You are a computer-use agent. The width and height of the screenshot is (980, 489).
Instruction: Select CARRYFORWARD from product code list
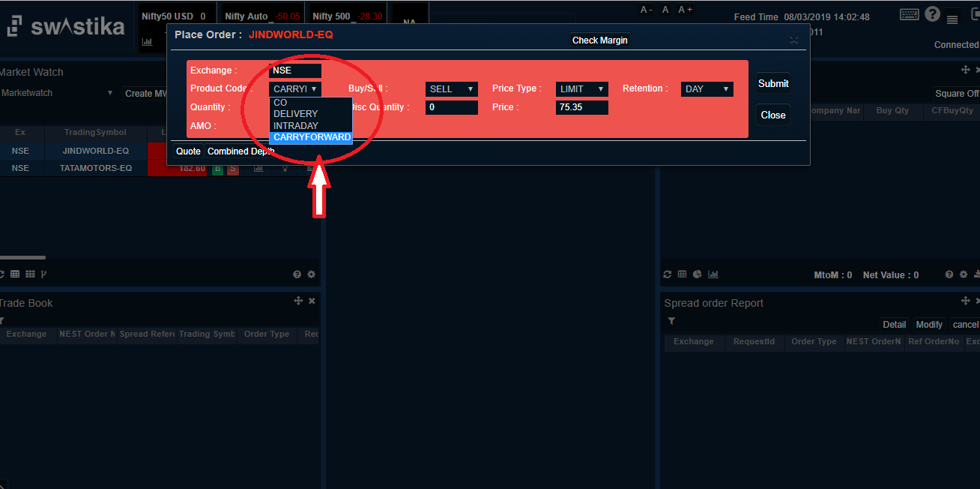coord(310,137)
